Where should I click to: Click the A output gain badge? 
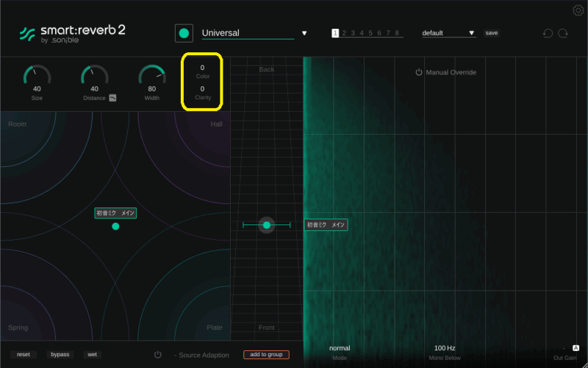coord(576,348)
